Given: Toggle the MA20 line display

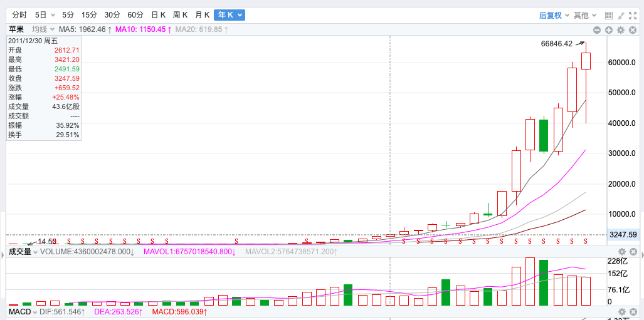Looking at the screenshot, I should click(201, 29).
